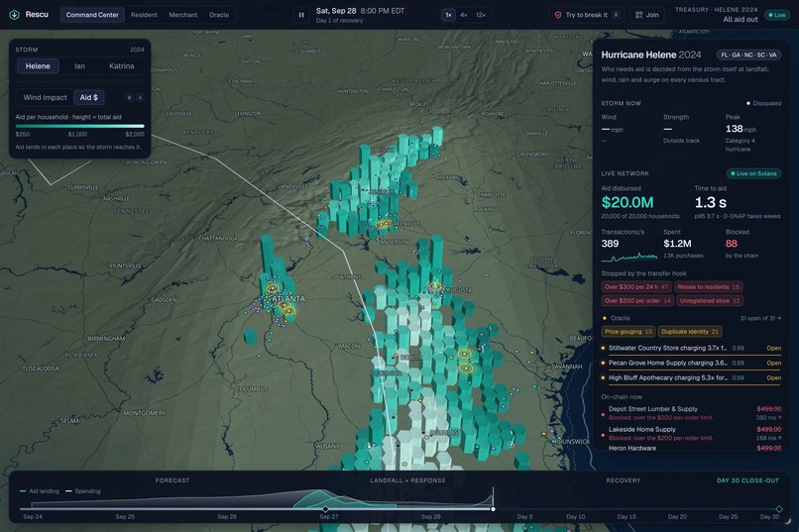The height and width of the screenshot is (532, 799).
Task: Select the Depot Street Lumber & Supply transaction
Action: 691,413
